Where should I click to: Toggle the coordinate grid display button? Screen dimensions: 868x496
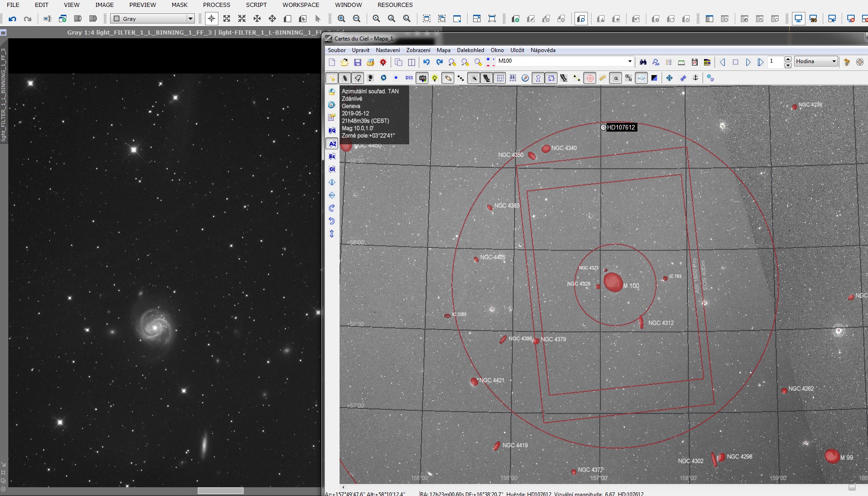500,78
